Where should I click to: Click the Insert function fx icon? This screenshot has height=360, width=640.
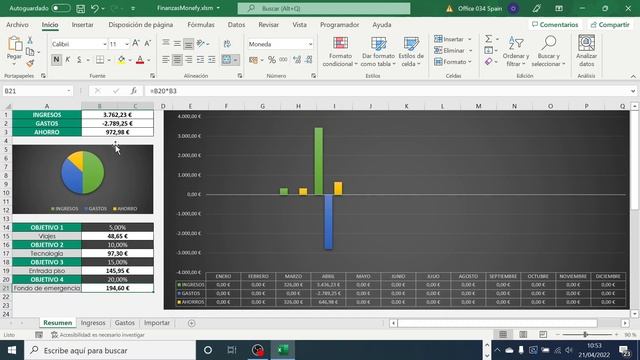point(133,91)
